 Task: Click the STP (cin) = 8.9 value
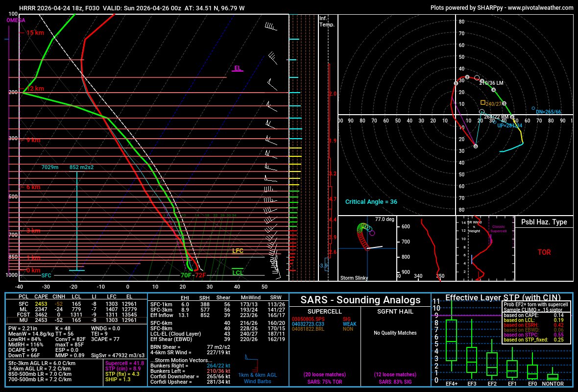(123, 368)
